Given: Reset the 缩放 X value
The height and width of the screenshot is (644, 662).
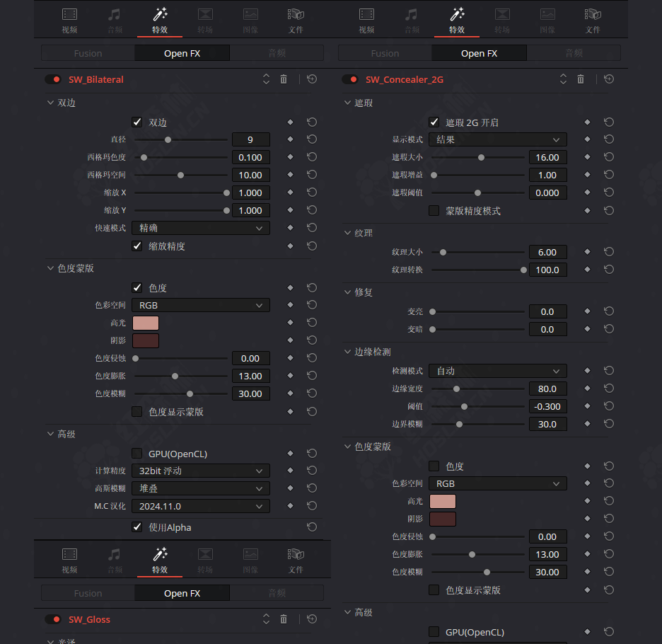Looking at the screenshot, I should point(312,192).
